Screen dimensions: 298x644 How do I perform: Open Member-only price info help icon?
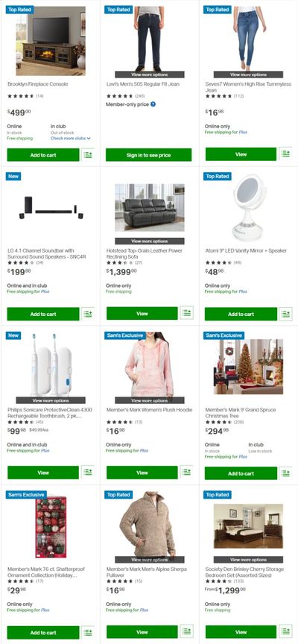pos(153,104)
